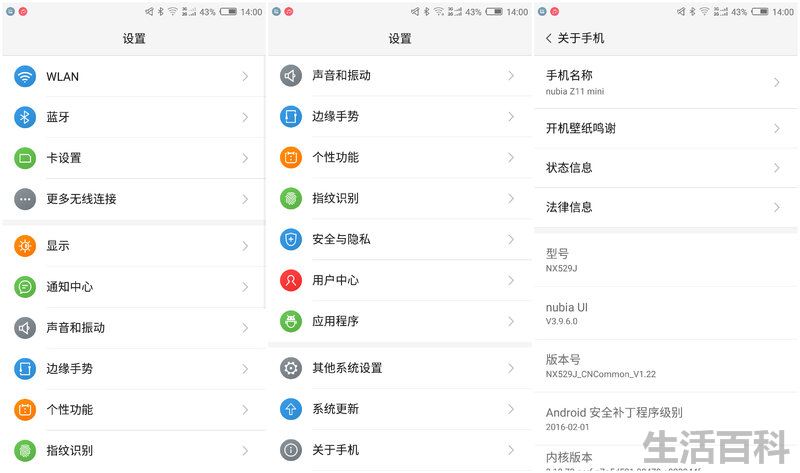Tap 声音和振动 speaker icon on the 用户中心 screen
The width and height of the screenshot is (800, 473).
291,76
